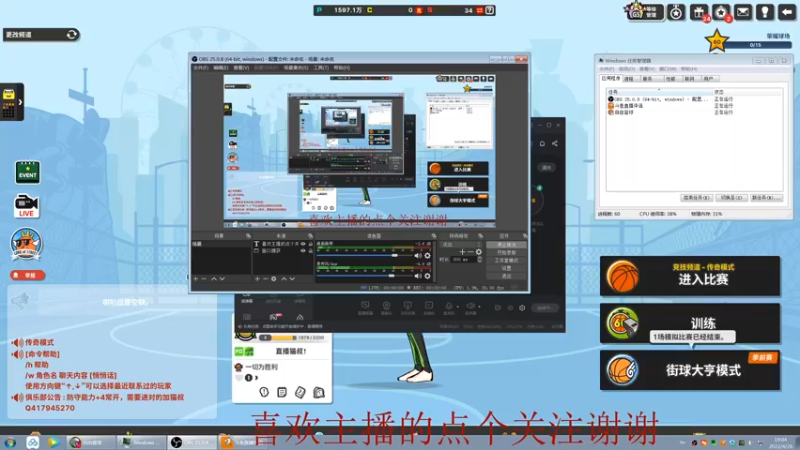Open OBS Help menu
Screen dimensions: 800x450
(342, 67)
